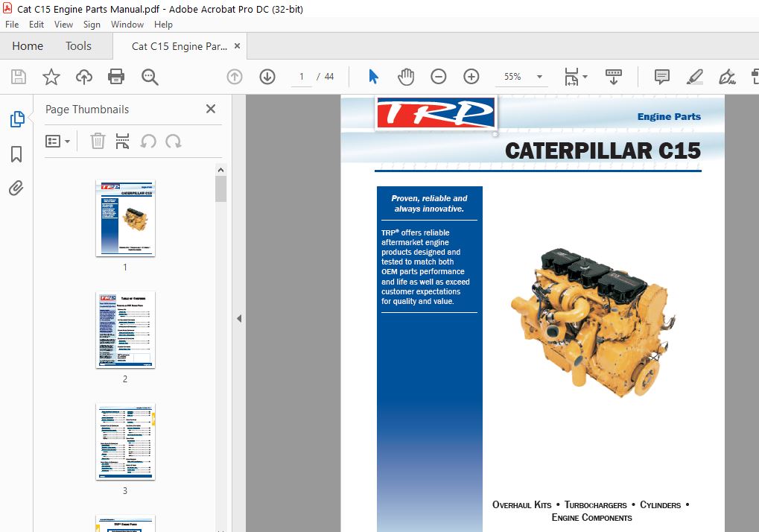This screenshot has height=532, width=759.
Task: Switch to the Tools tab
Action: tap(78, 46)
